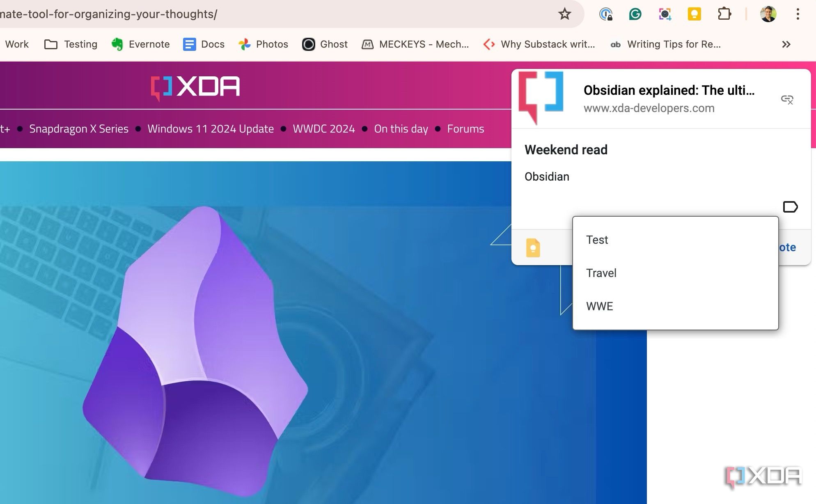The width and height of the screenshot is (816, 504).
Task: Open the Google Keep extension icon
Action: (695, 14)
